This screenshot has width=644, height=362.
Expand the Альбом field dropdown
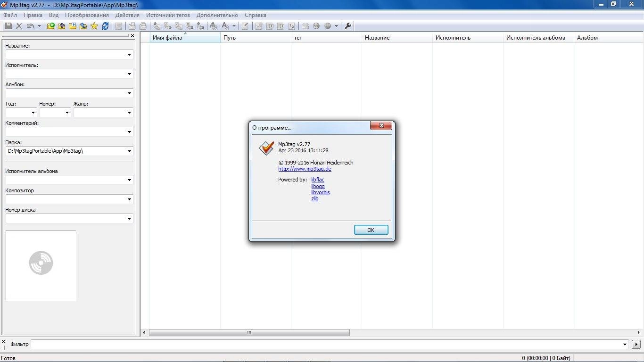129,93
